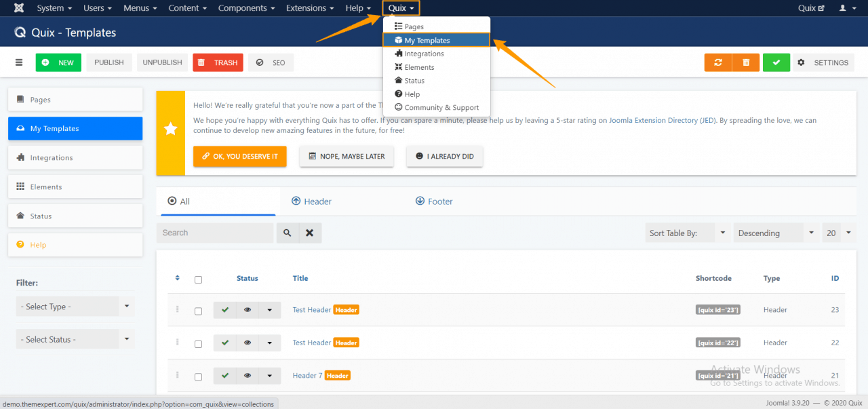Click the search magnifier button

(x=288, y=233)
